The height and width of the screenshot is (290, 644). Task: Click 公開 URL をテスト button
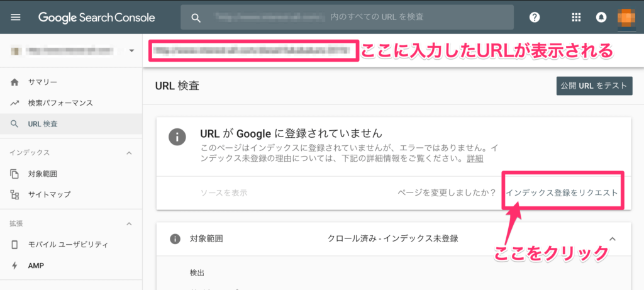594,86
